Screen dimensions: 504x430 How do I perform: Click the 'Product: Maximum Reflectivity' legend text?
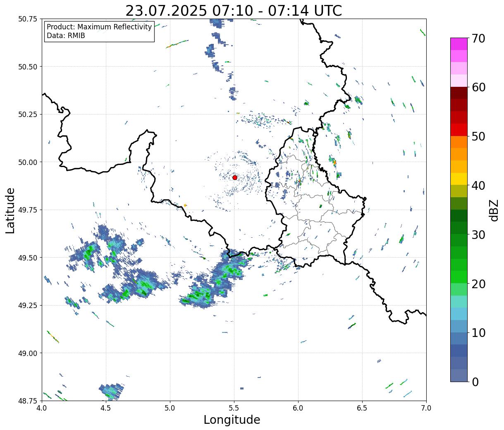pyautogui.click(x=99, y=27)
